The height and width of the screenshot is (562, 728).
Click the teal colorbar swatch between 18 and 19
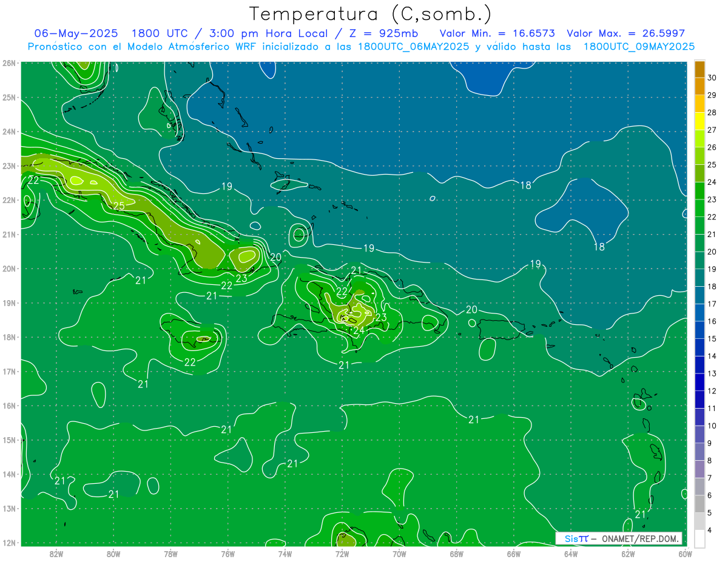pos(699,278)
